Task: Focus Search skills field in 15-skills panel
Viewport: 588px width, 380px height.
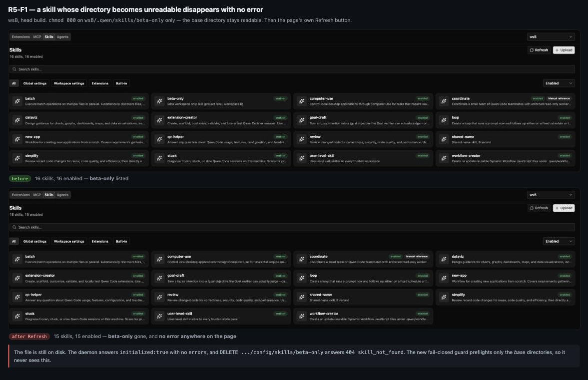Action: point(292,227)
